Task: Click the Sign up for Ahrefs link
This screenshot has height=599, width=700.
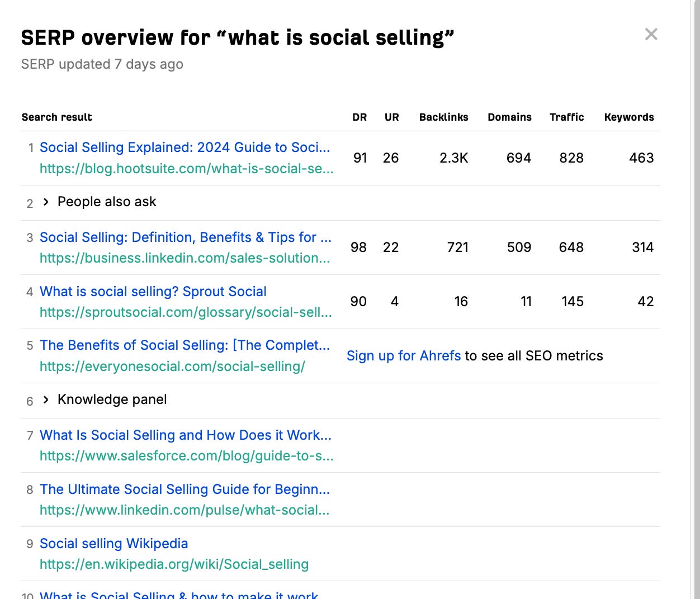Action: point(404,356)
